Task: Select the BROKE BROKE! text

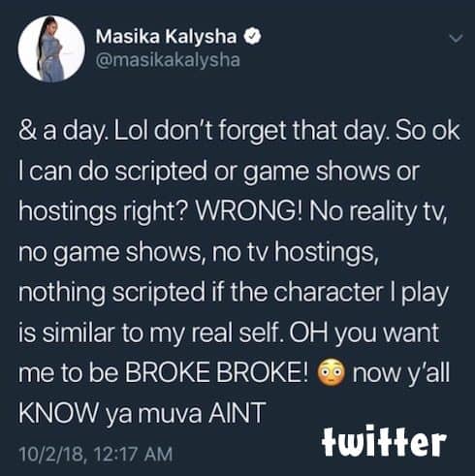Action: click(216, 373)
